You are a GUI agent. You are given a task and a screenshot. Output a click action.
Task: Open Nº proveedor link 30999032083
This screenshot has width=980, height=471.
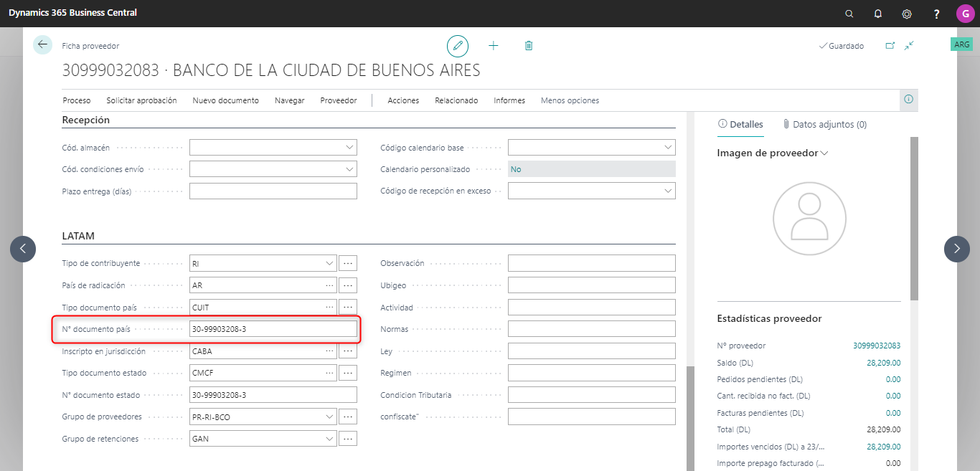877,346
